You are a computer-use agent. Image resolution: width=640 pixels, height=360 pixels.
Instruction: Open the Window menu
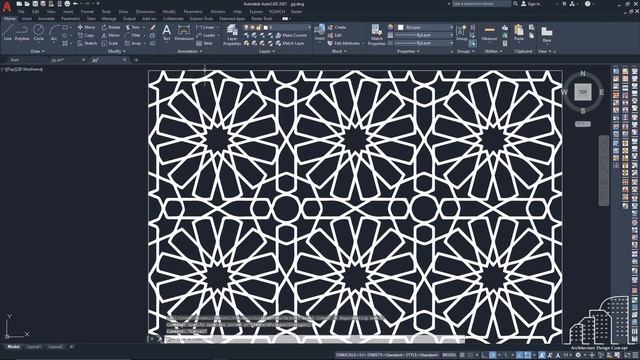(x=218, y=12)
